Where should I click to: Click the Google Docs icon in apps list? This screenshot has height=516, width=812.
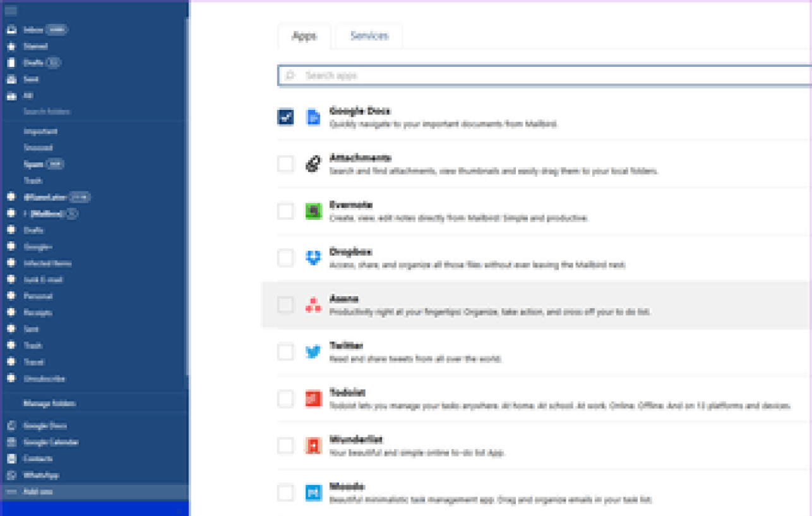click(313, 117)
